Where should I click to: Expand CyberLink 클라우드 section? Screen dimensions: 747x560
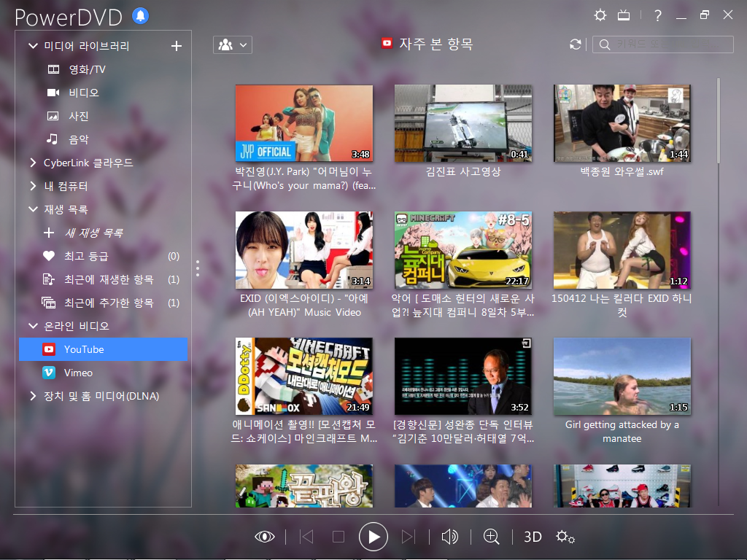point(33,163)
